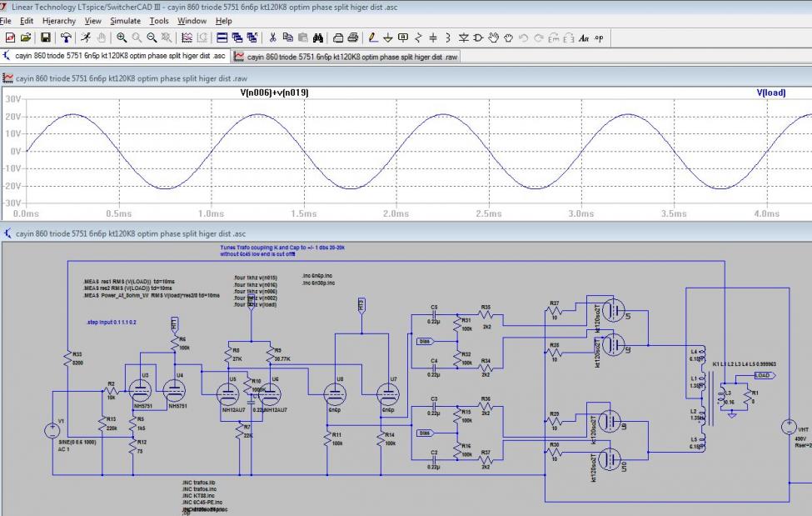
Task: Open the Tools menu
Action: pyautogui.click(x=159, y=21)
